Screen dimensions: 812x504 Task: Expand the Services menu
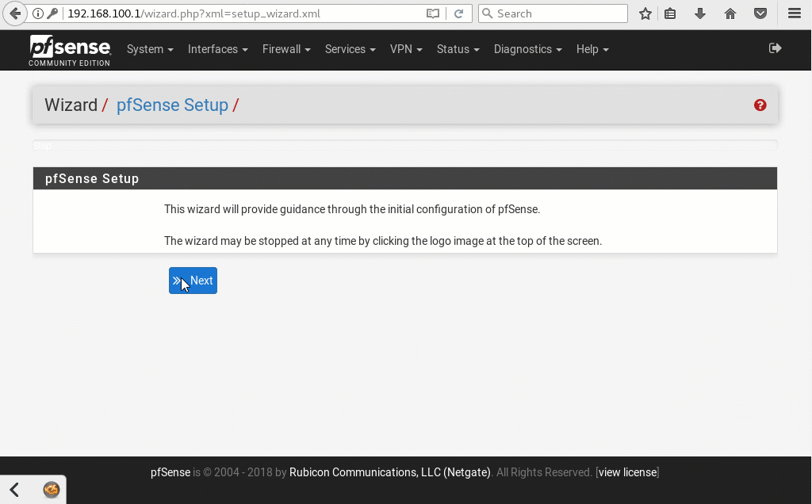point(350,49)
